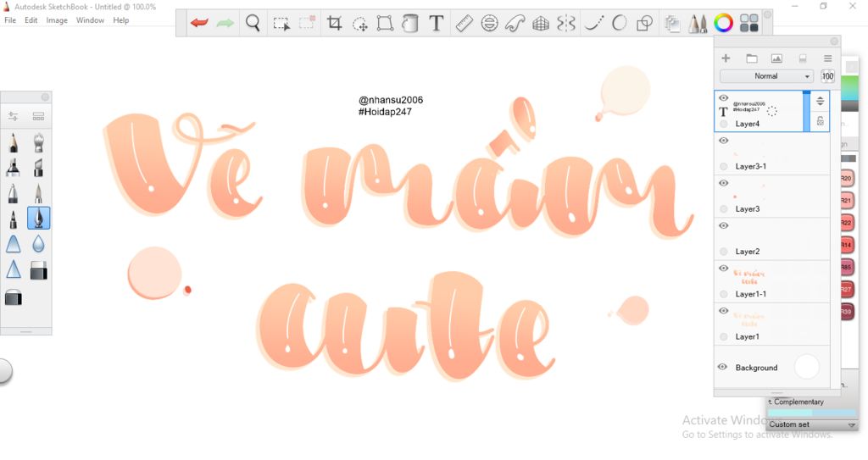Close the brush palette panel

(x=45, y=97)
